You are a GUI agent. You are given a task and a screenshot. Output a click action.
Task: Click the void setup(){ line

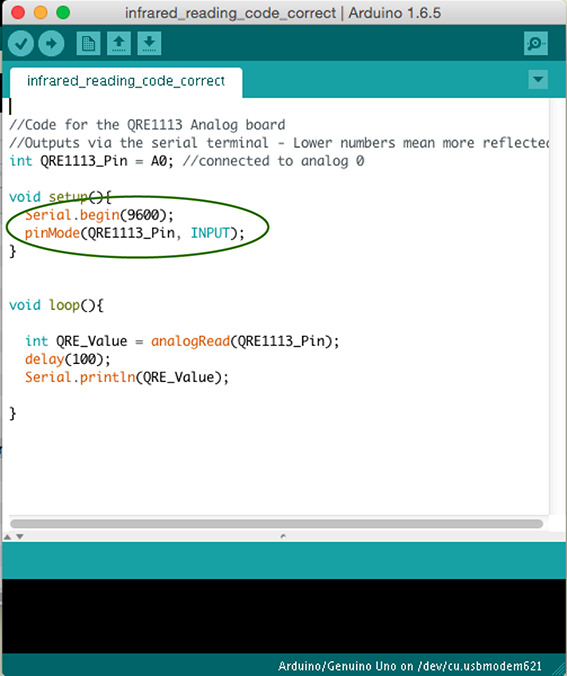coord(60,197)
